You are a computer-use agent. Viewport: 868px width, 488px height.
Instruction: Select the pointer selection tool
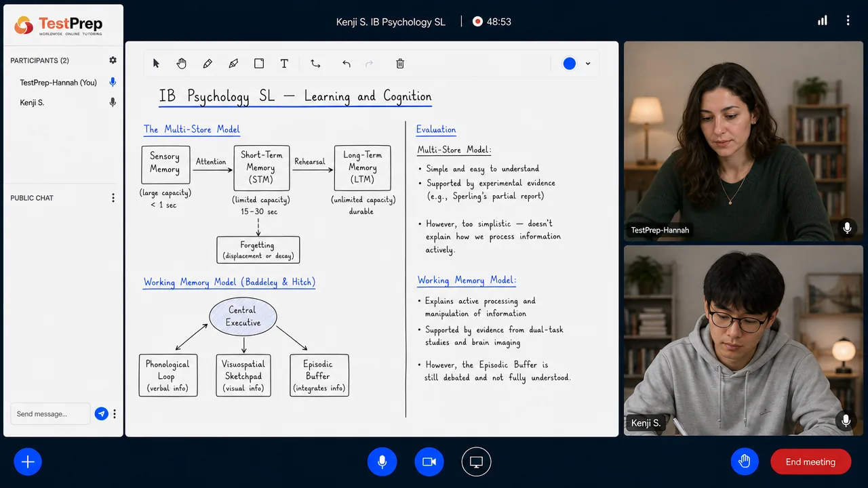pos(156,64)
